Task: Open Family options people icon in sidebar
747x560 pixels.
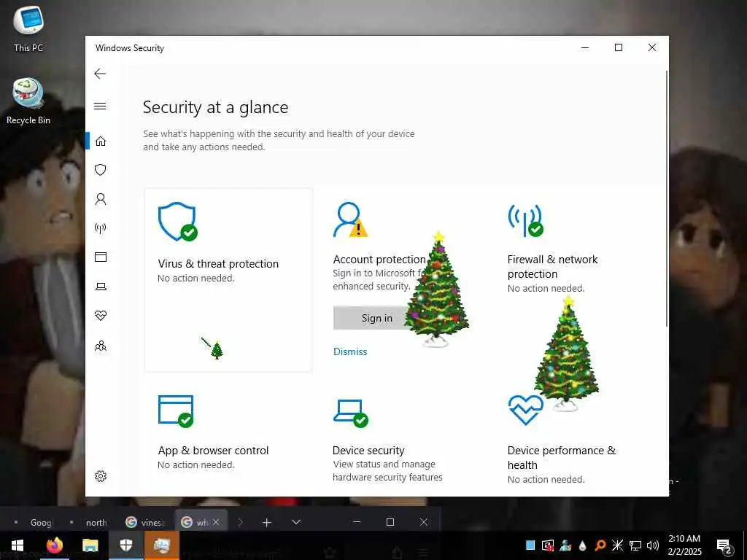Action: pos(101,346)
